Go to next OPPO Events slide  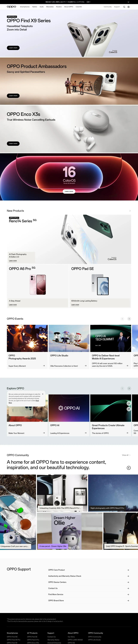click(129, 319)
